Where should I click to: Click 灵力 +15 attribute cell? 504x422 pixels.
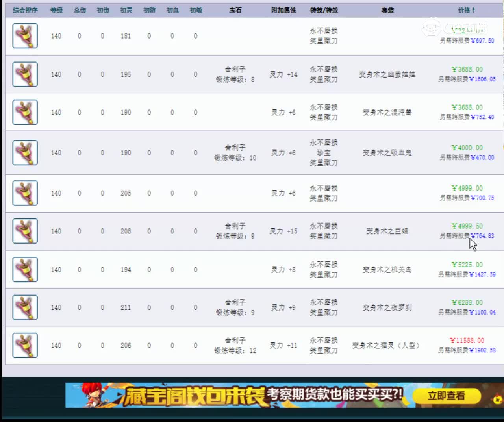click(283, 231)
